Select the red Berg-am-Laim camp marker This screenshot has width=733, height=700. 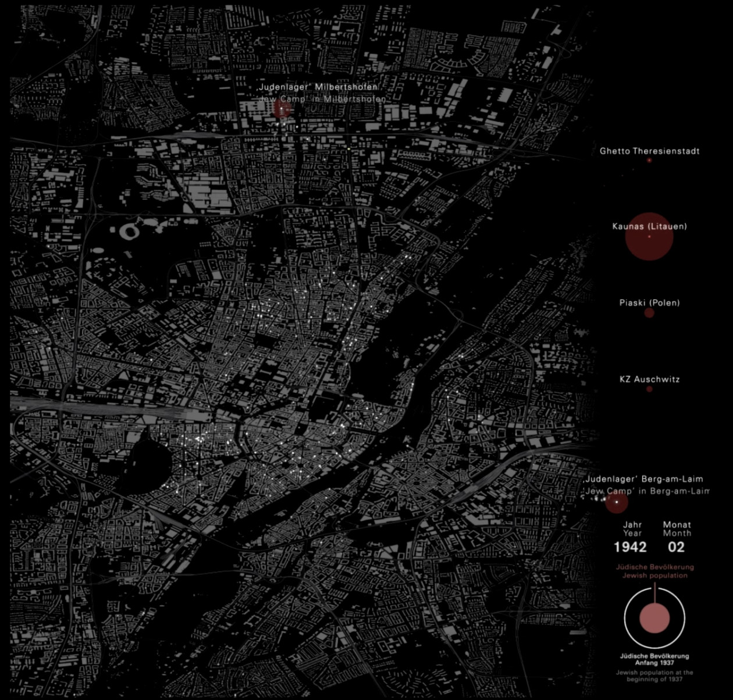(x=617, y=502)
